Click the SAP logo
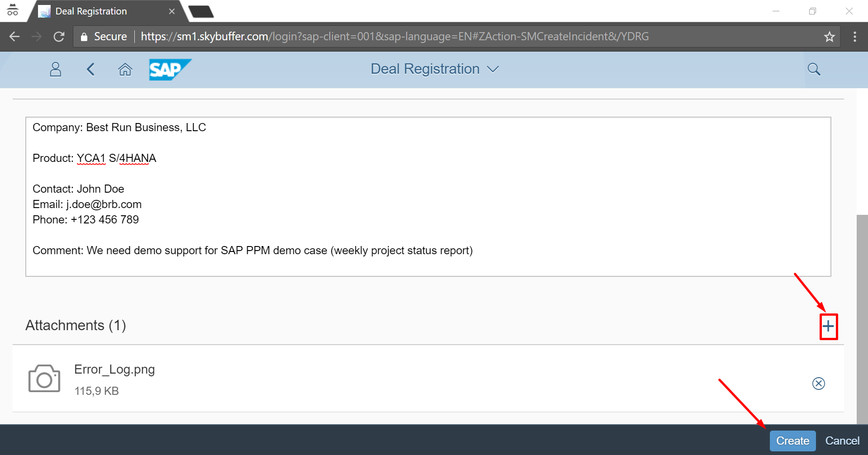 (x=170, y=69)
